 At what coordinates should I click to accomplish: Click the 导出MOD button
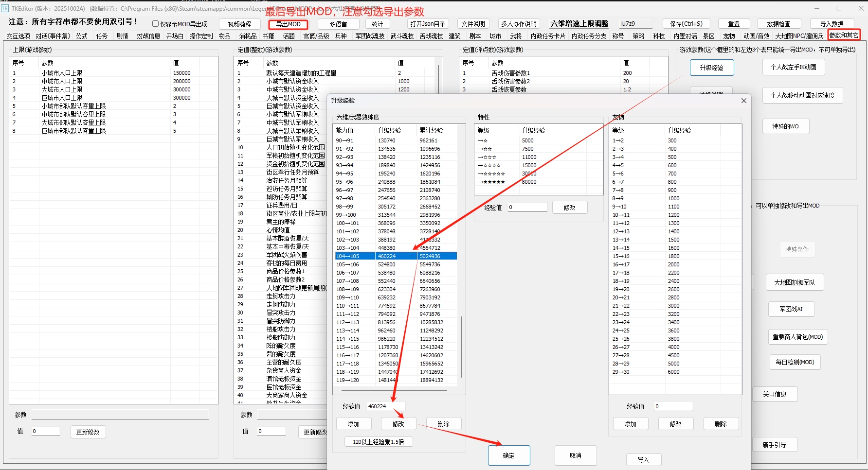pos(288,24)
